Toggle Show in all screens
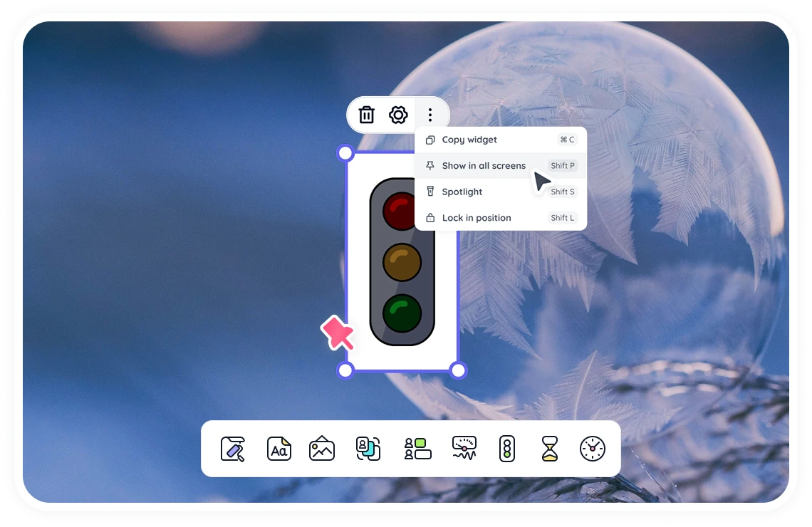 click(484, 165)
